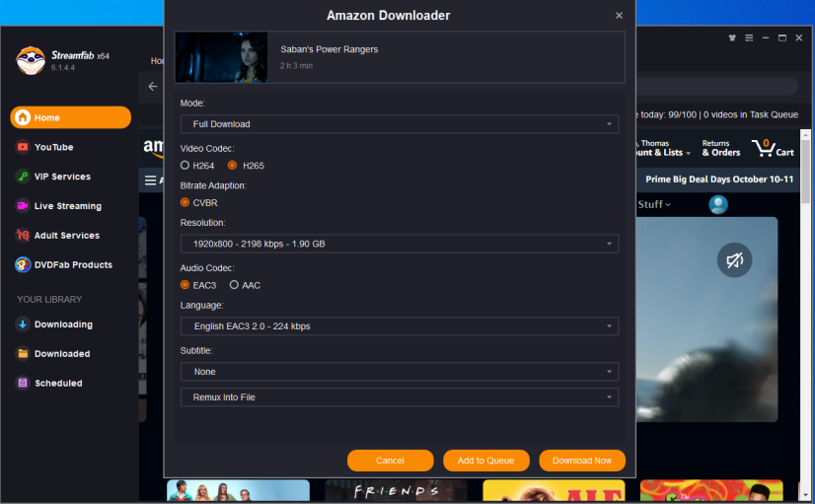815x504 pixels.
Task: Click the DVDFab Products icon
Action: (23, 265)
